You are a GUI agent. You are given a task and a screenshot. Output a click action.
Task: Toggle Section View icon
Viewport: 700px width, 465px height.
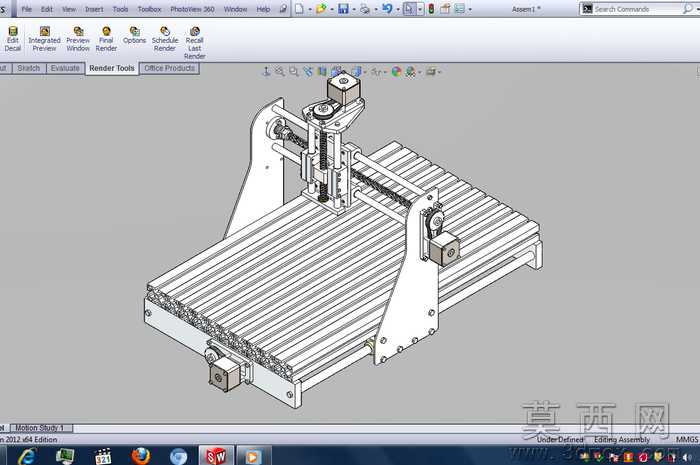click(x=322, y=71)
